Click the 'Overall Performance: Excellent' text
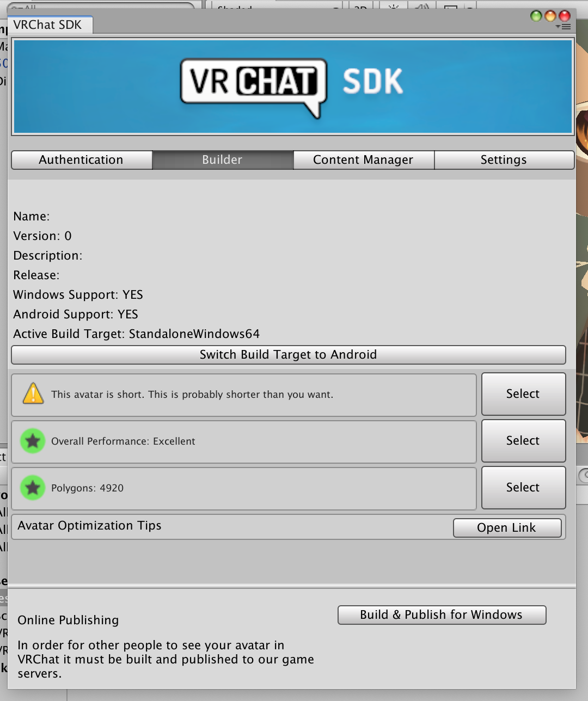Image resolution: width=588 pixels, height=701 pixels. coord(123,441)
